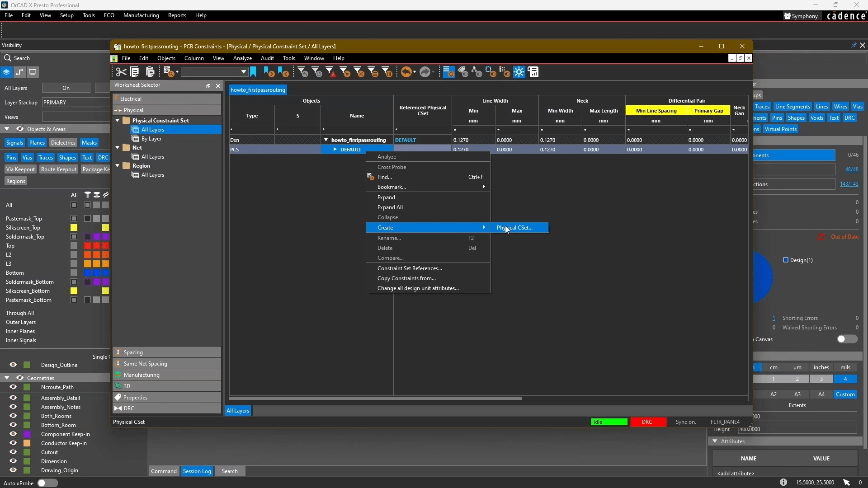Select the layers icon in Visibility panel
Image resolution: width=868 pixels, height=488 pixels.
[x=6, y=72]
